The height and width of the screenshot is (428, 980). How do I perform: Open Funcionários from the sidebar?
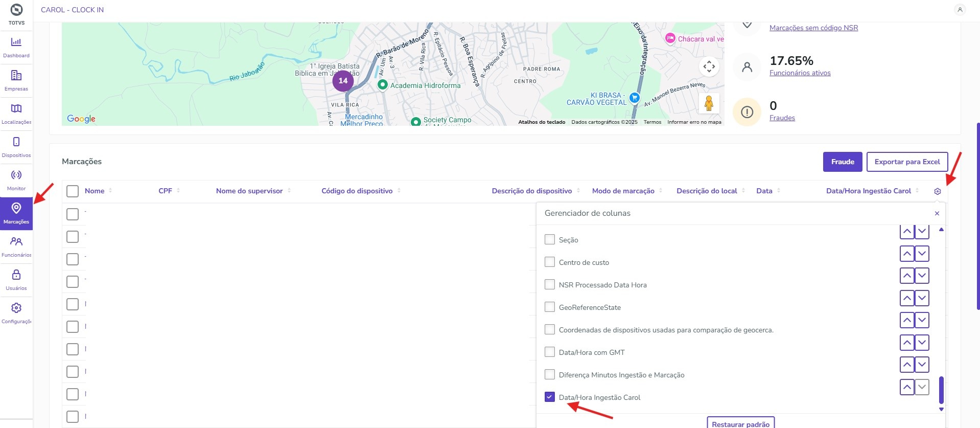pyautogui.click(x=16, y=247)
